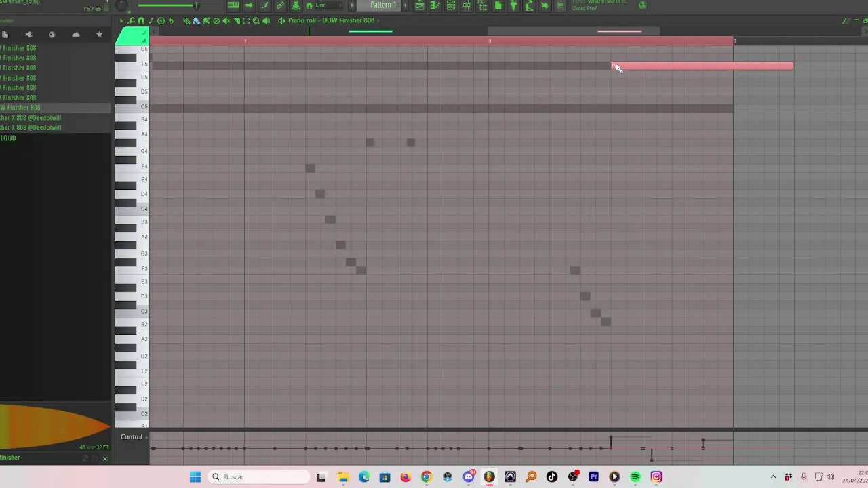Click the A4 ghost note near bar start
Viewport: 868px width, 488px height.
point(370,142)
